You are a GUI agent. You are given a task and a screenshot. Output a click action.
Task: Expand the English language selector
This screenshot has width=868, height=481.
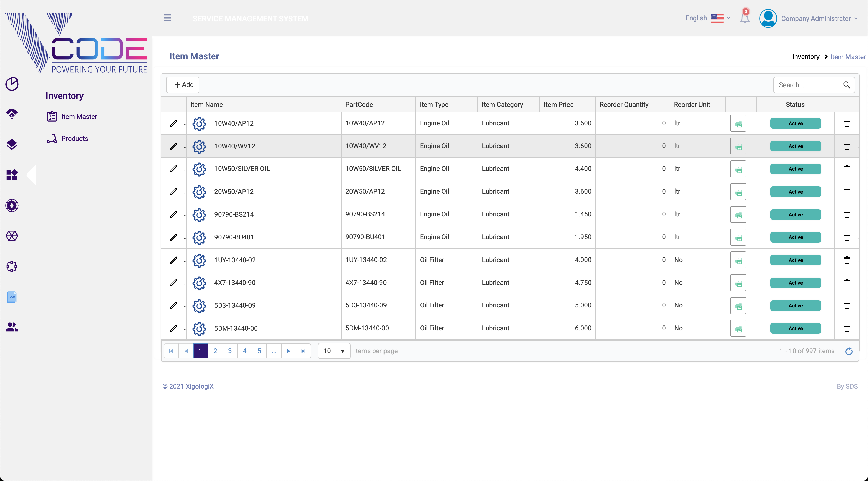[708, 18]
